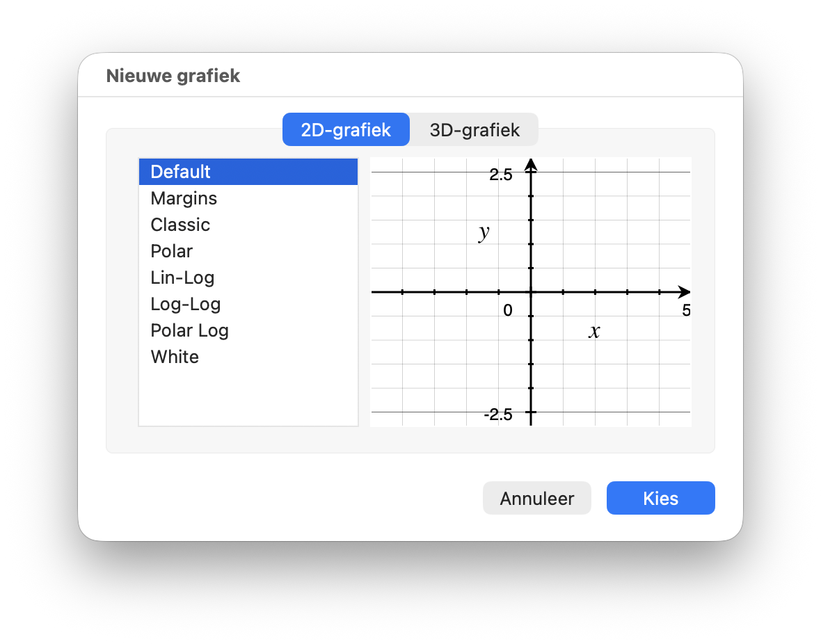
Task: Switch to the 2D-grafiek tab
Action: click(346, 130)
